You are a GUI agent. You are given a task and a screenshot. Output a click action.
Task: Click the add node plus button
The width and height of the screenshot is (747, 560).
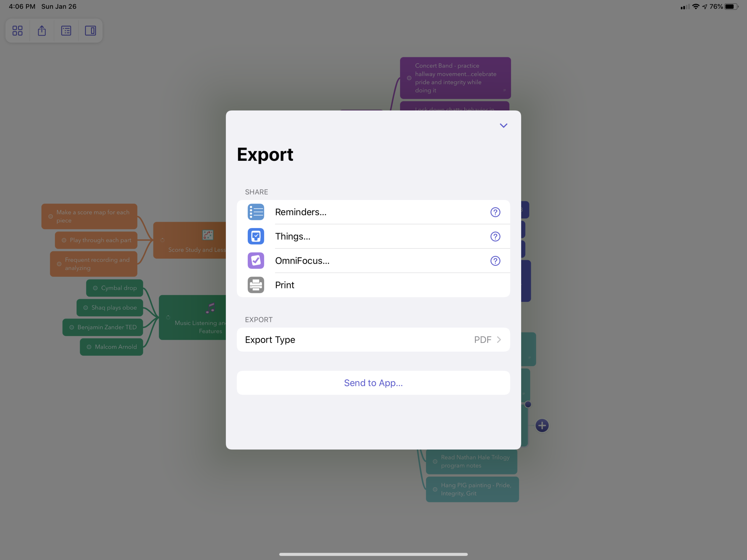tap(542, 425)
